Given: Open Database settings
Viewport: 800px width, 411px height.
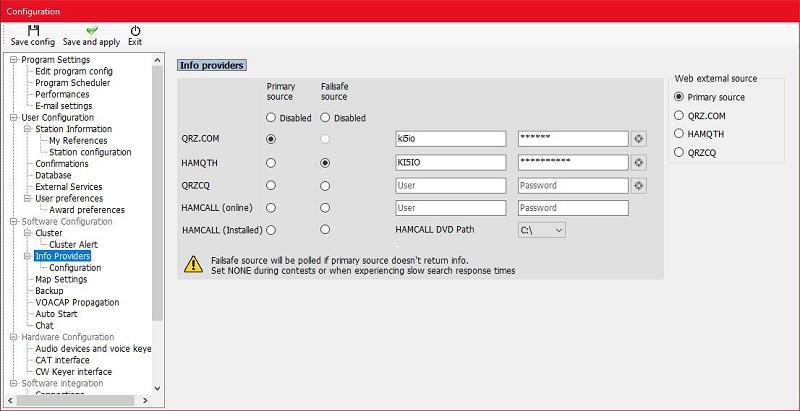Looking at the screenshot, I should [53, 175].
